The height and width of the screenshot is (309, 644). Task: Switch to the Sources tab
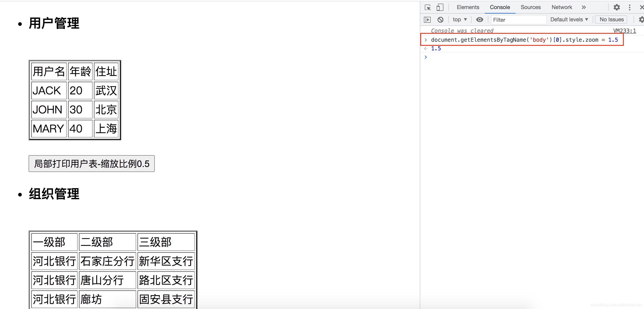tap(531, 7)
